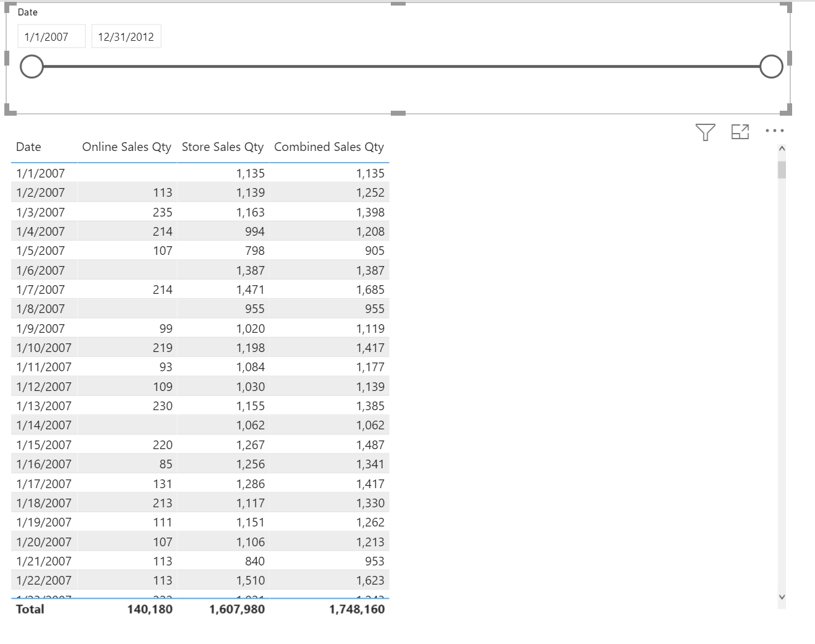The image size is (815, 644).
Task: Select the 1/22/2007 date row cell
Action: [44, 580]
